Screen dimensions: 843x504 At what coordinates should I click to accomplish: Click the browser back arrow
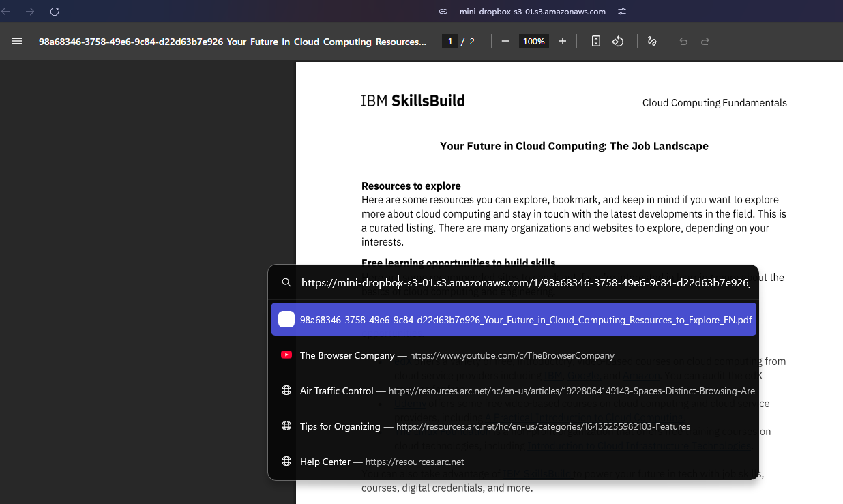6,12
